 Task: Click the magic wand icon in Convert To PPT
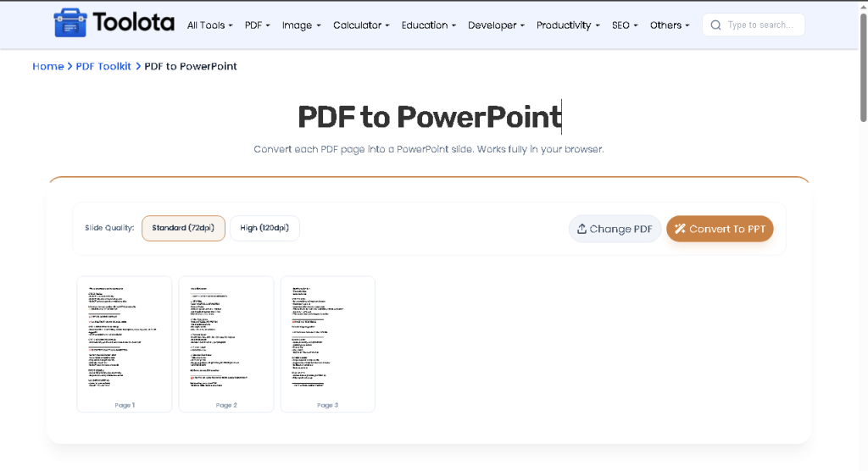coord(680,229)
